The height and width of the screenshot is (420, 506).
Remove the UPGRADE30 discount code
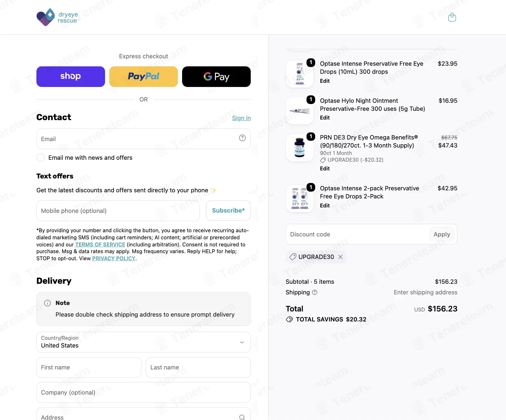[340, 257]
